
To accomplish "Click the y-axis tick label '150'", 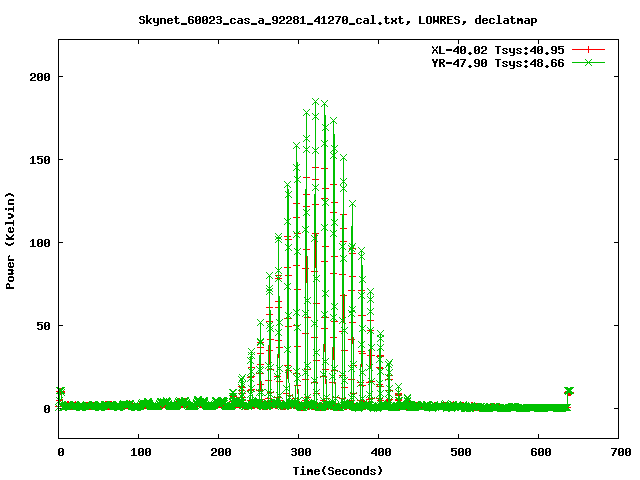I will (40, 160).
